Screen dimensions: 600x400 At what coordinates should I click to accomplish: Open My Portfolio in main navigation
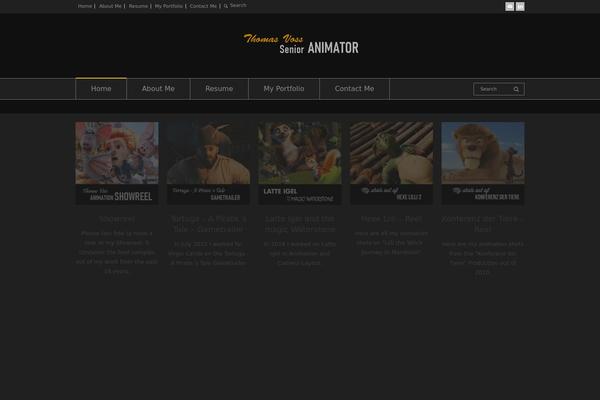click(x=284, y=89)
